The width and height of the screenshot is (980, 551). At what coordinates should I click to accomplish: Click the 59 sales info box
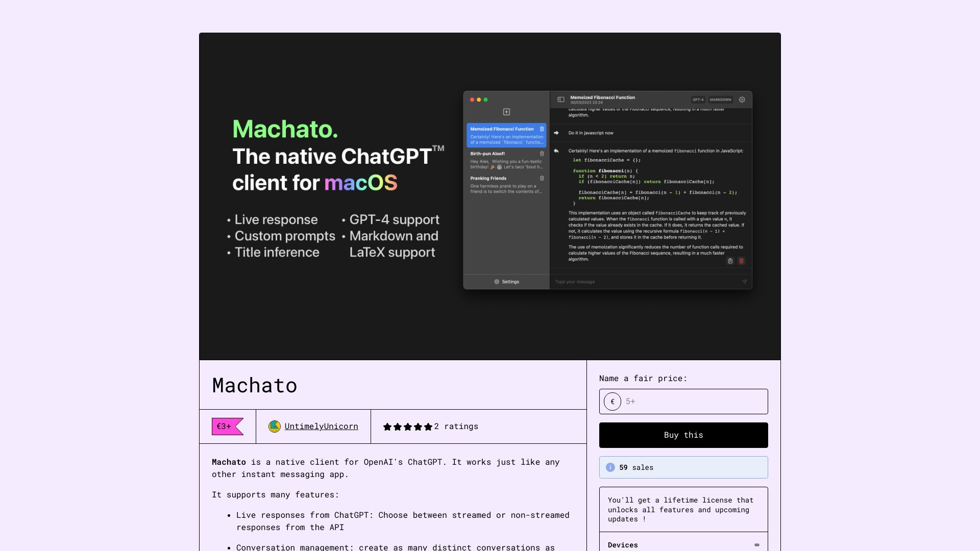tap(683, 467)
